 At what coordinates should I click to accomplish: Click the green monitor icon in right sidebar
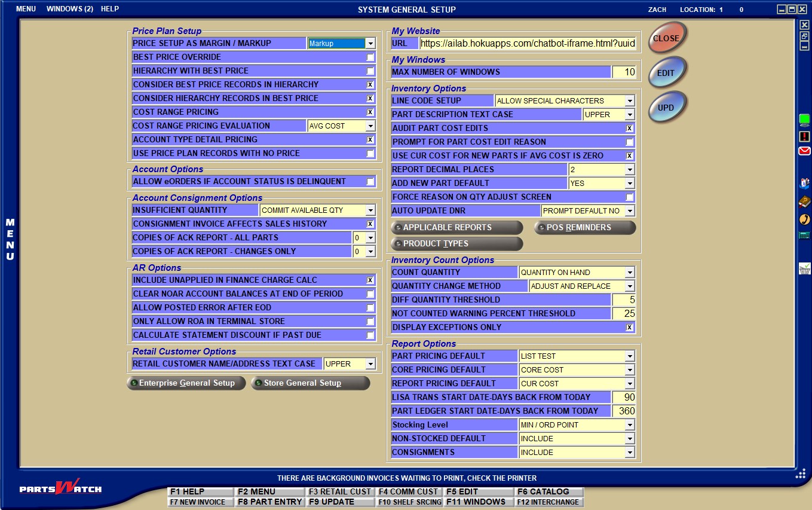coord(805,119)
